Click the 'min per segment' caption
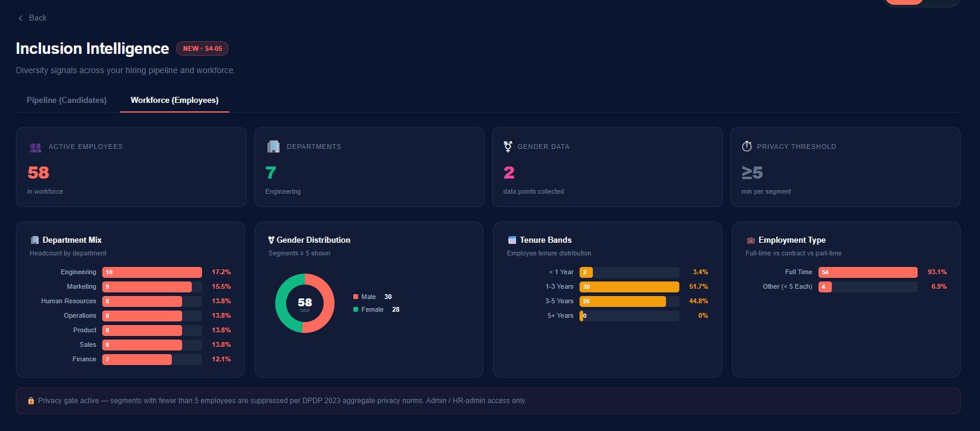Viewport: 980px width, 431px height. pyautogui.click(x=766, y=191)
